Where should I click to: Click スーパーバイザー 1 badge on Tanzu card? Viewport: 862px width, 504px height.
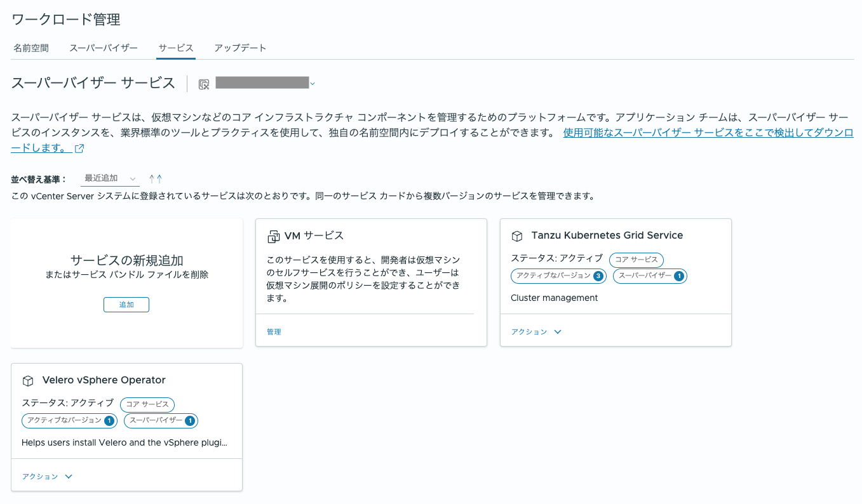click(x=650, y=276)
